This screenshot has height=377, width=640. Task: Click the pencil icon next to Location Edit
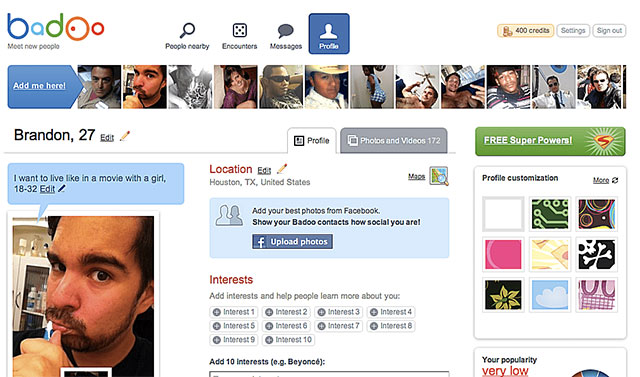coord(282,169)
